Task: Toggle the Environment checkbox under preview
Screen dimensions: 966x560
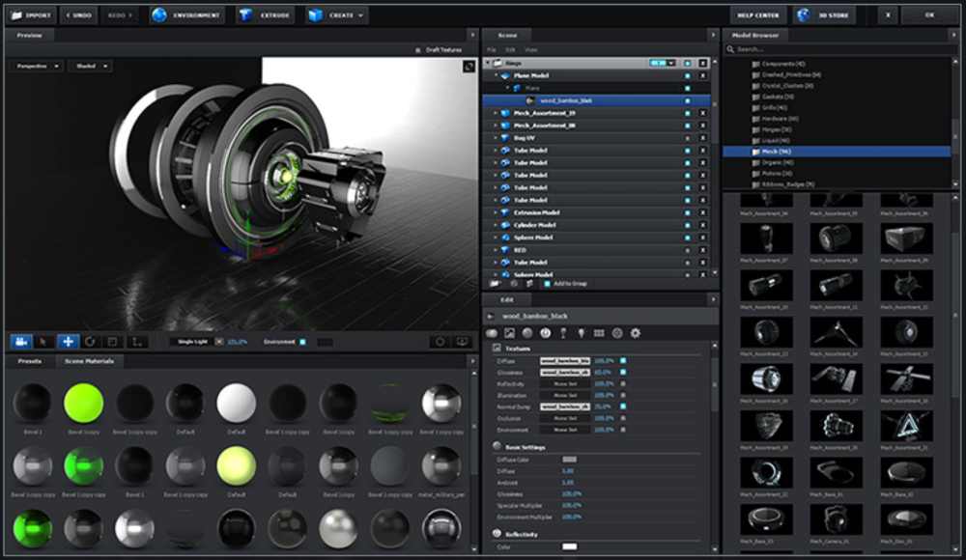Action: click(x=302, y=342)
